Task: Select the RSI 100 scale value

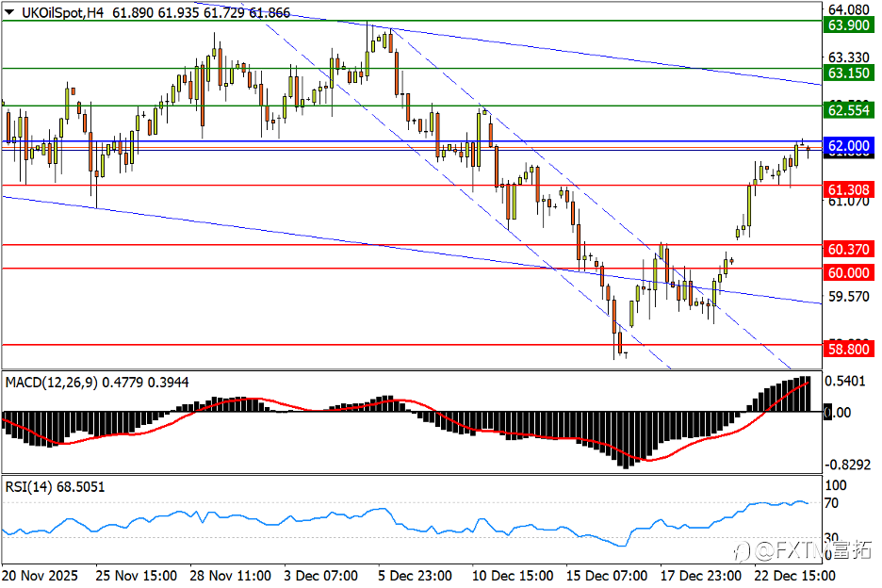Action: pyautogui.click(x=835, y=485)
